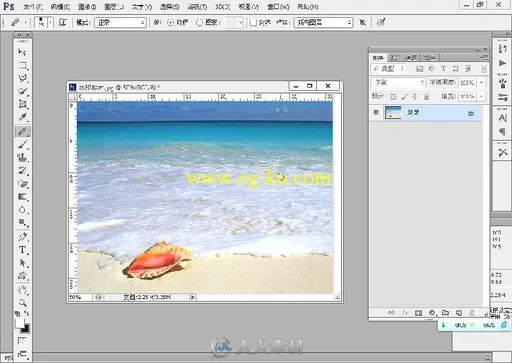
Task: Select the Brush tool
Action: [x=22, y=145]
